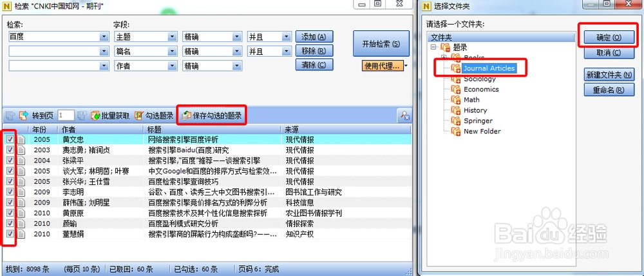The width and height of the screenshot is (644, 276).
Task: Open the 主题 field dropdown
Action: pos(172,37)
